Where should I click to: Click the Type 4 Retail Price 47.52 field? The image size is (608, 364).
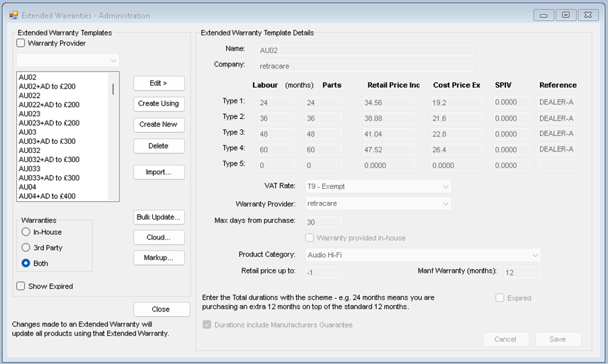pyautogui.click(x=389, y=149)
